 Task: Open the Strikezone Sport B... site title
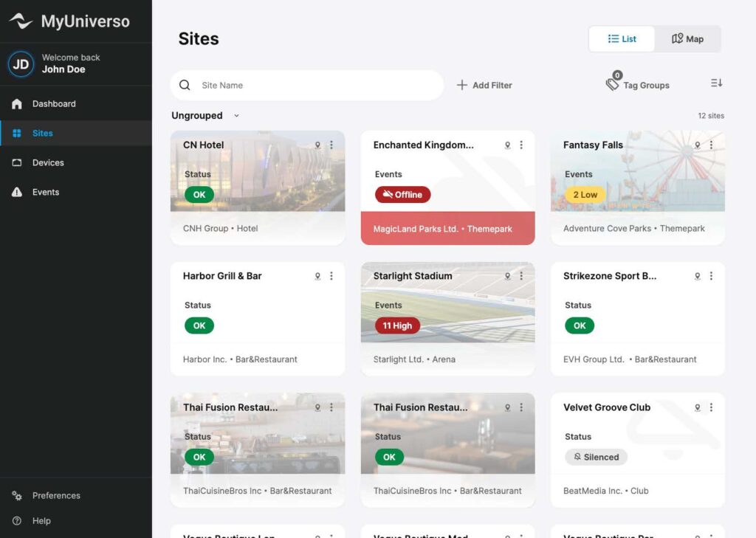pos(609,276)
